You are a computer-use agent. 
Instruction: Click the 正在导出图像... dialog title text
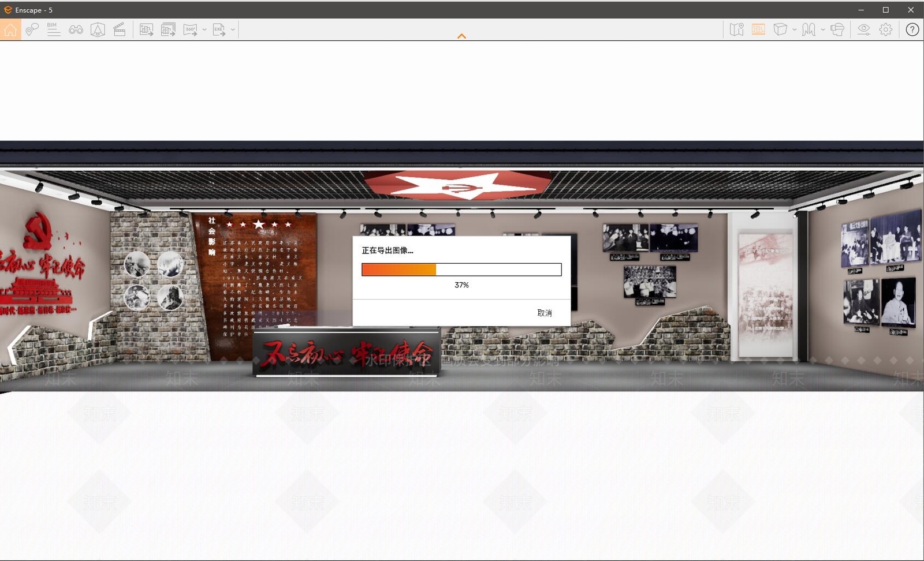(x=388, y=250)
